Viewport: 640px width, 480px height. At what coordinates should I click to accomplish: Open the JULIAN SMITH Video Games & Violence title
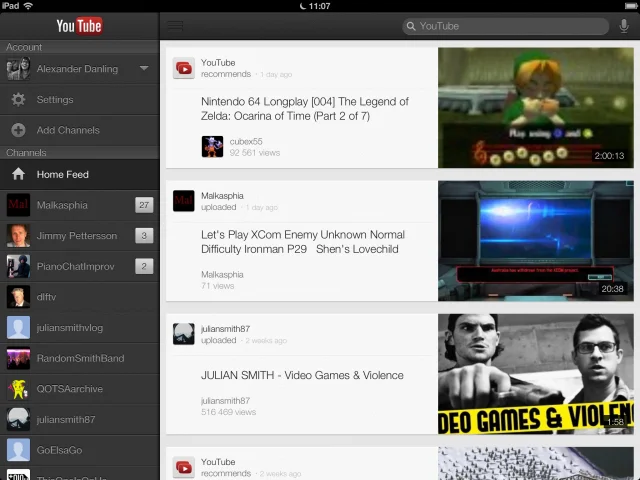(302, 375)
